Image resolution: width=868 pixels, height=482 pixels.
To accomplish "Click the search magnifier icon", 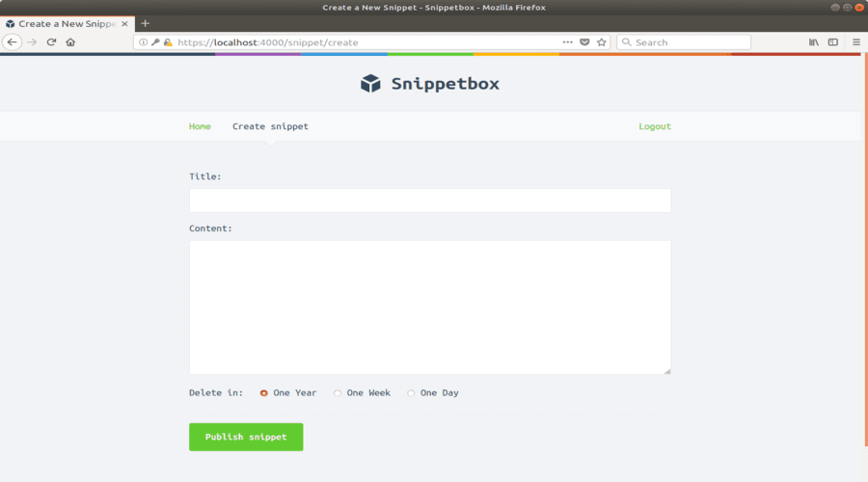I will [627, 42].
